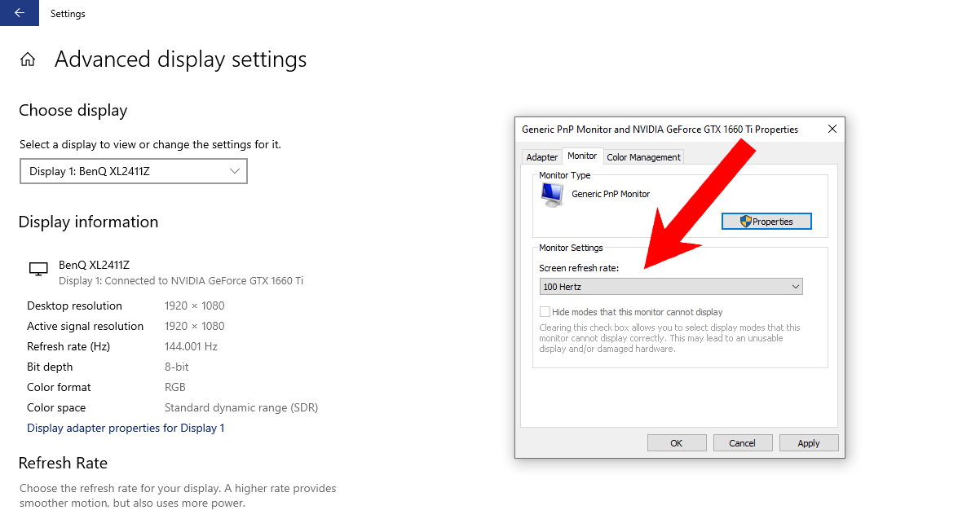This screenshot has width=980, height=510.
Task: Click the Generic PnP Monitor icon
Action: click(x=552, y=195)
